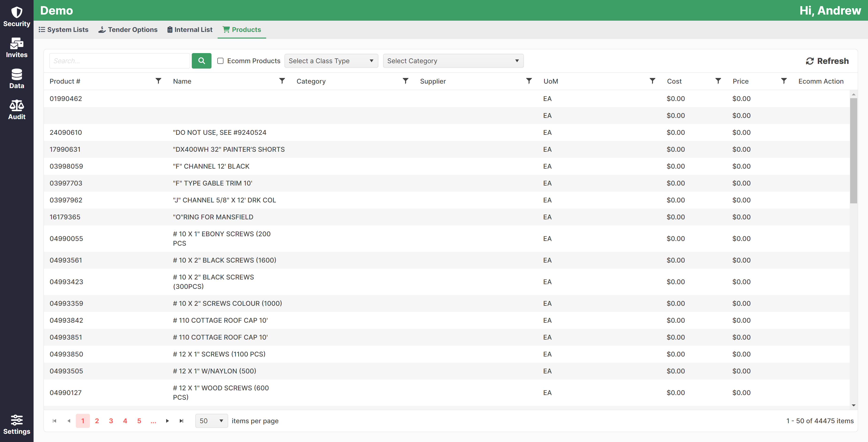Select "F" CHANNEL 12' BLACK row
Screen dimensions: 868x442
click(x=446, y=166)
